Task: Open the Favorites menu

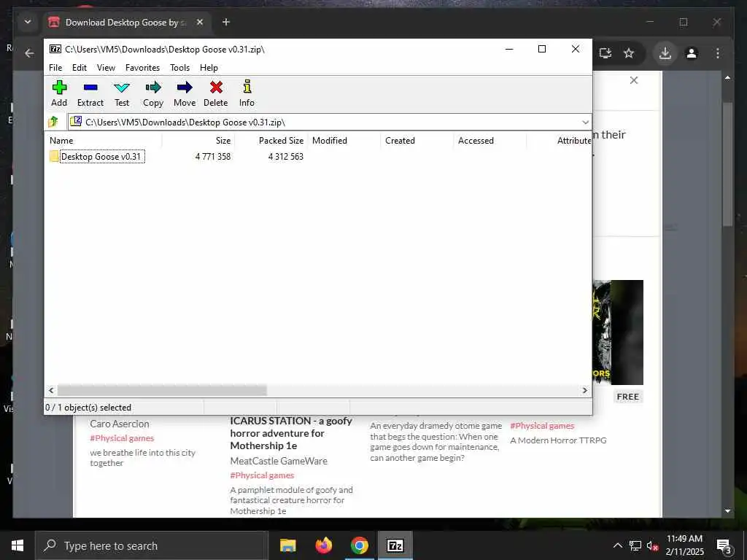Action: click(142, 68)
